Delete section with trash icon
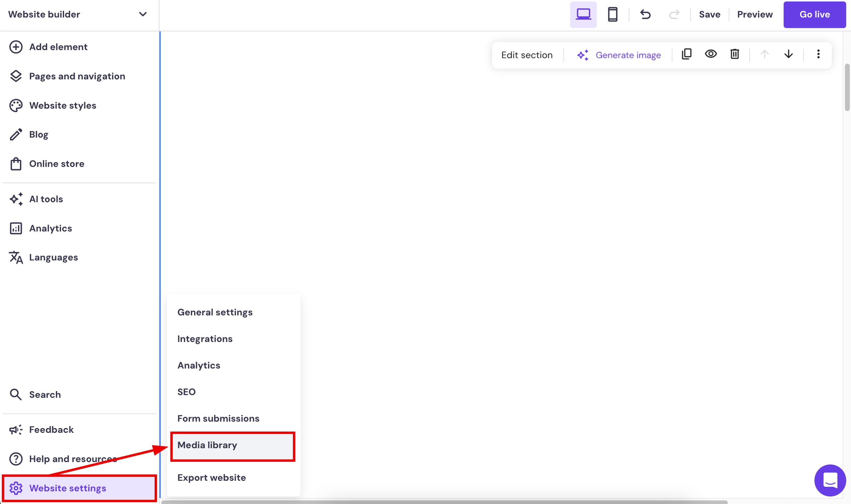 pos(734,54)
